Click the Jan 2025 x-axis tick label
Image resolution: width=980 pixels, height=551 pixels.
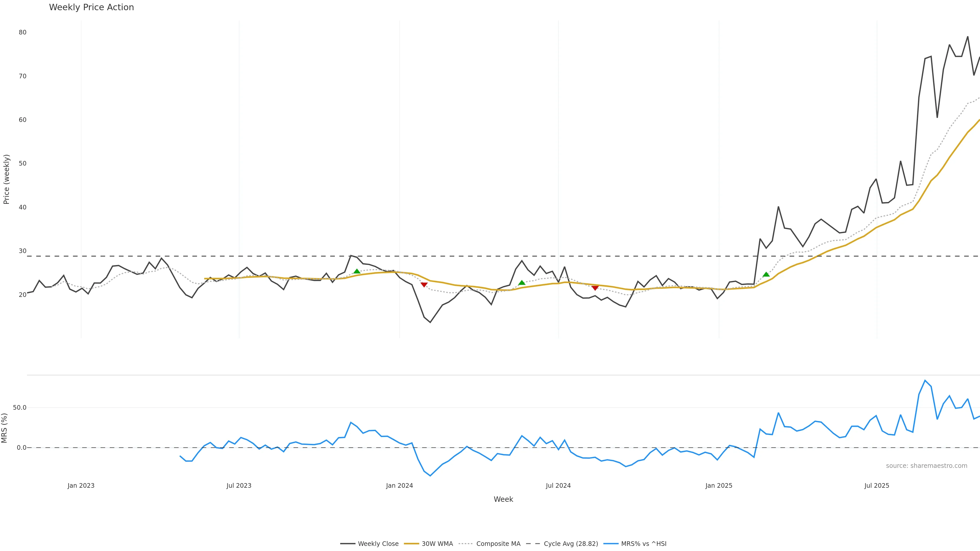(x=719, y=486)
